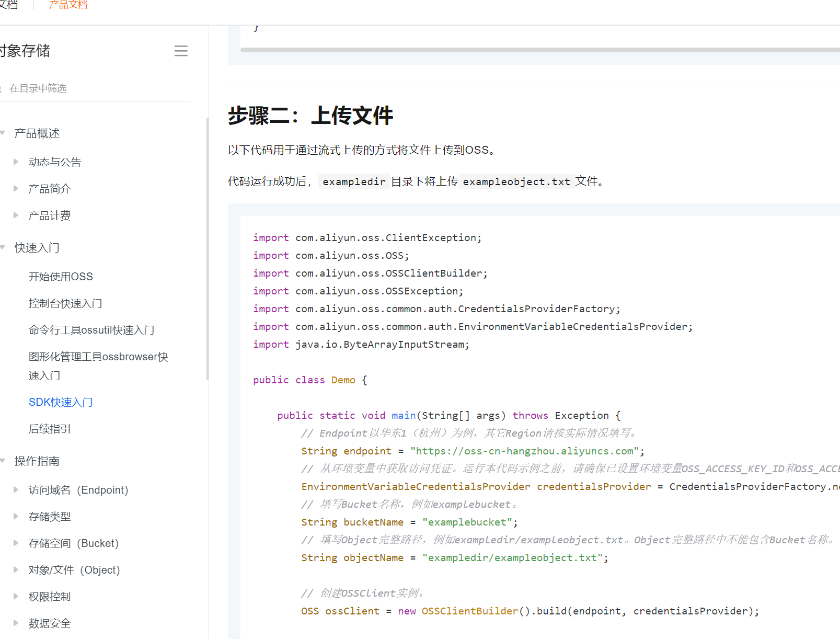Click the String bucketName code line
The width and height of the screenshot is (840, 639).
[x=409, y=522]
